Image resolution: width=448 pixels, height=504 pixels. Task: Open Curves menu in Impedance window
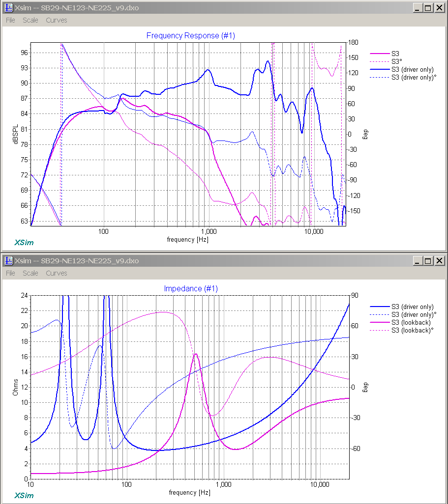click(57, 273)
